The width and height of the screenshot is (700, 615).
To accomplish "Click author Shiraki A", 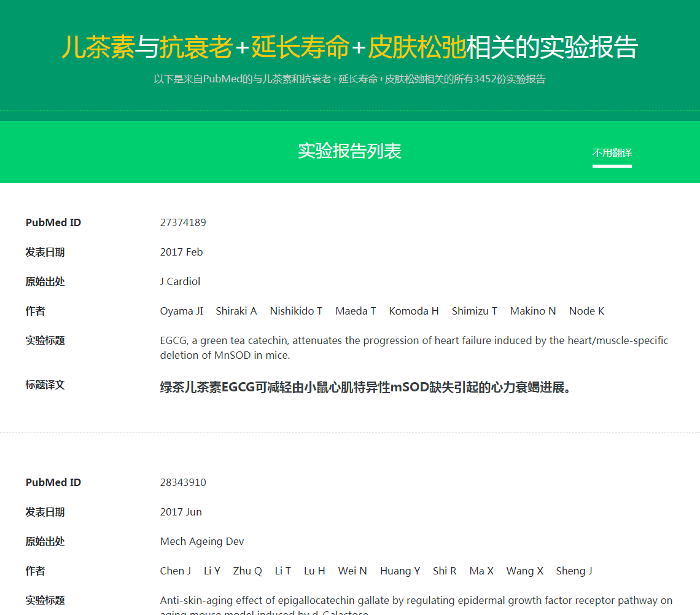I will coord(236,311).
